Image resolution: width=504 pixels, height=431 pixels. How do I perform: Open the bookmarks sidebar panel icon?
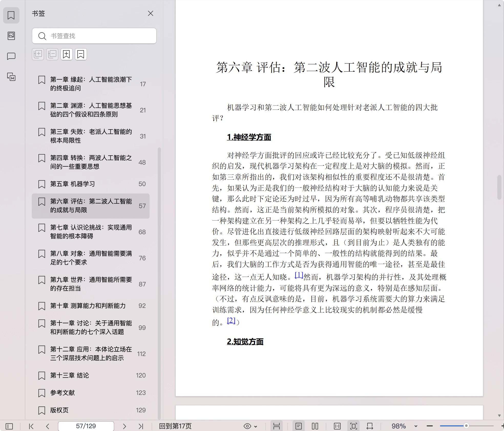click(x=11, y=15)
